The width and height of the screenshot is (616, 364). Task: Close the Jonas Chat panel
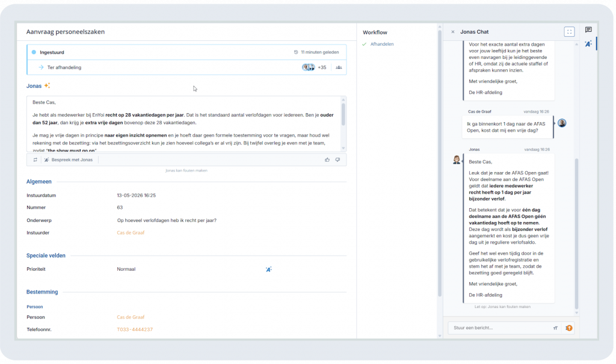tap(452, 32)
